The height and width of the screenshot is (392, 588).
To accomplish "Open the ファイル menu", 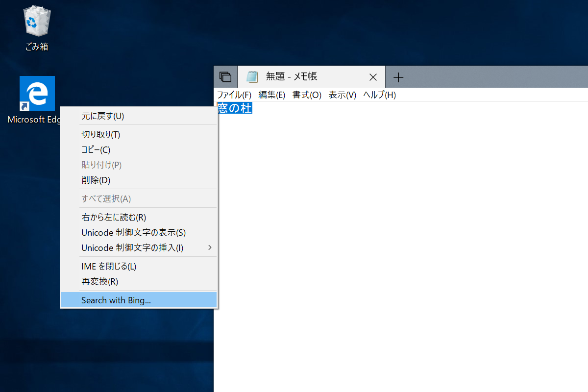I will point(234,95).
